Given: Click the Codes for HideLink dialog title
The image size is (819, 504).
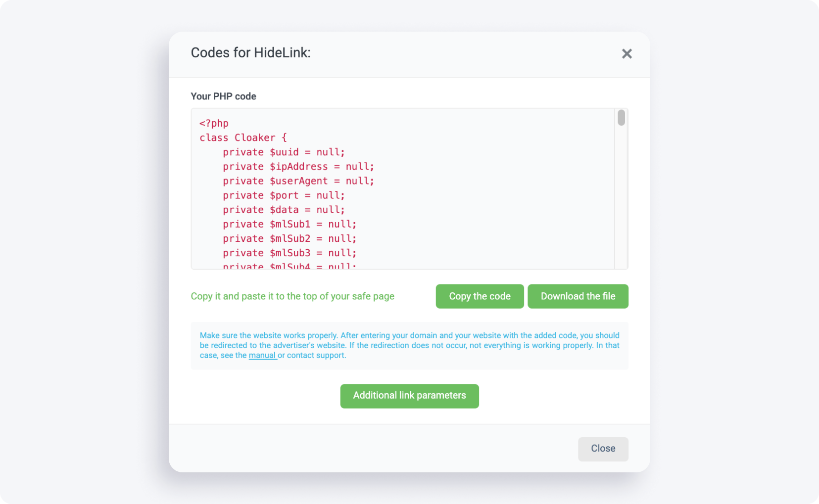Looking at the screenshot, I should (251, 52).
